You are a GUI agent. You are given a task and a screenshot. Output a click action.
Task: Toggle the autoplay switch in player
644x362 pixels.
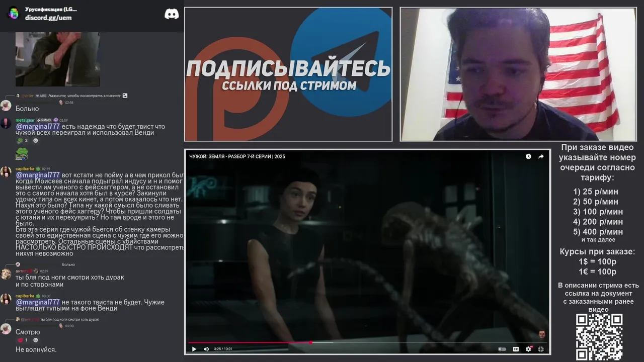[502, 349]
